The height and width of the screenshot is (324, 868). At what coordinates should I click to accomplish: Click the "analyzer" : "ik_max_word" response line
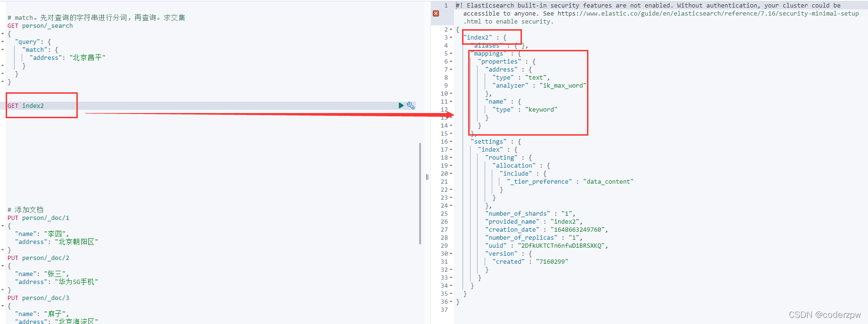click(539, 86)
